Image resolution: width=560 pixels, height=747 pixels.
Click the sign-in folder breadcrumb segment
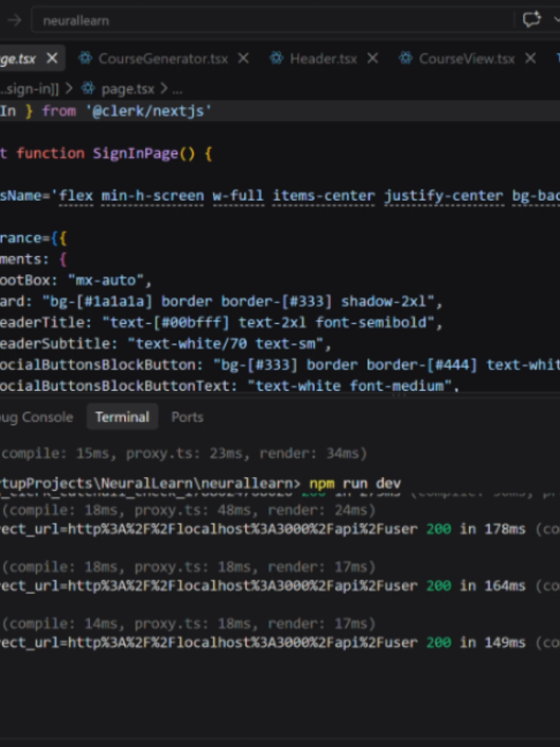(x=29, y=89)
